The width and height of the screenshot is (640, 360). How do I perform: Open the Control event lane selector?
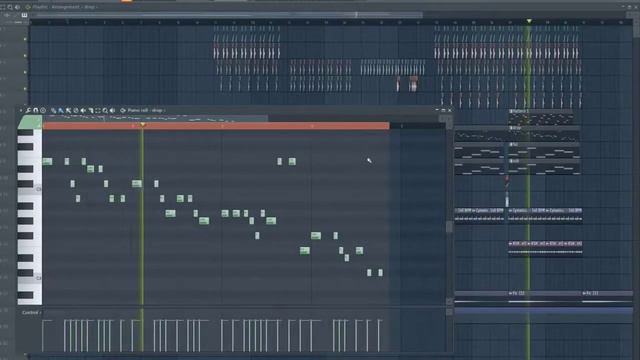pyautogui.click(x=31, y=313)
